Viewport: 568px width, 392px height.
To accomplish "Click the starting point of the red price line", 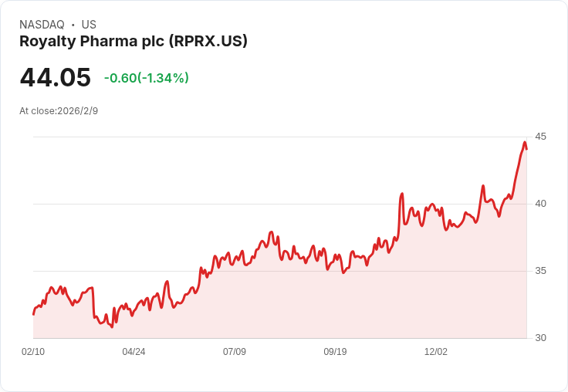I will point(33,314).
